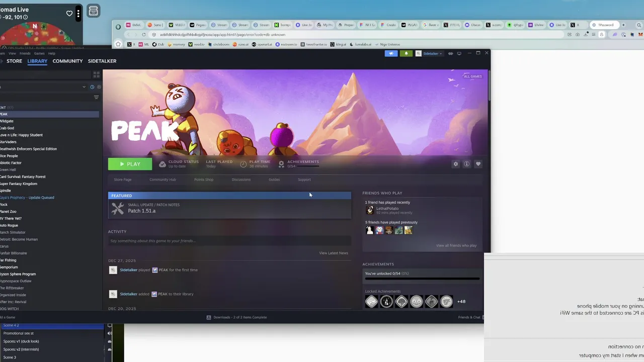Click the Steam VR headset icon
The image size is (644, 362).
(x=451, y=53)
